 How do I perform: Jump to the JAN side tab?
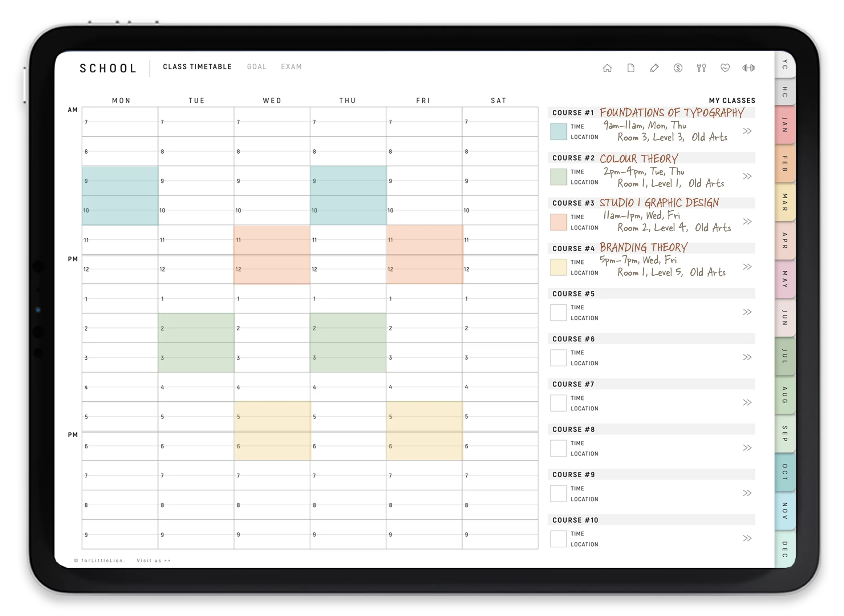tap(784, 125)
